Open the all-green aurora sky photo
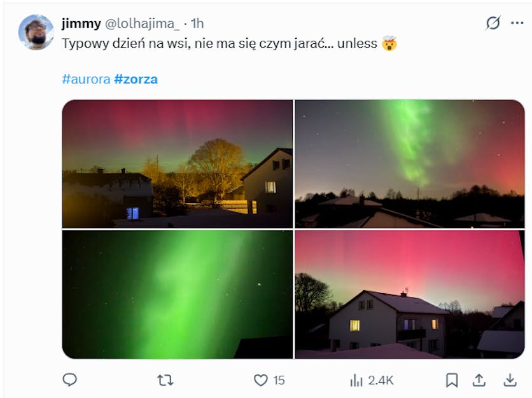Viewport: 532px width, 398px height. pyautogui.click(x=178, y=294)
